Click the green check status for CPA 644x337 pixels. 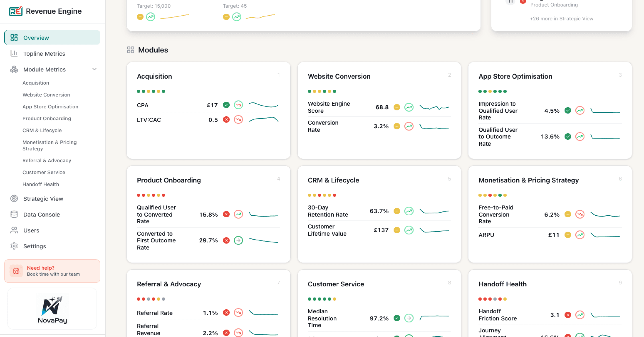[x=226, y=105]
